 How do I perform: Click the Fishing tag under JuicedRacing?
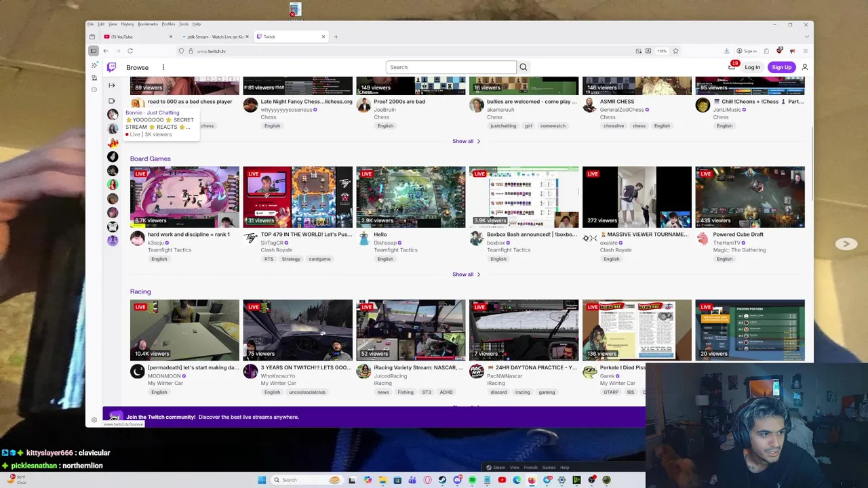[406, 392]
